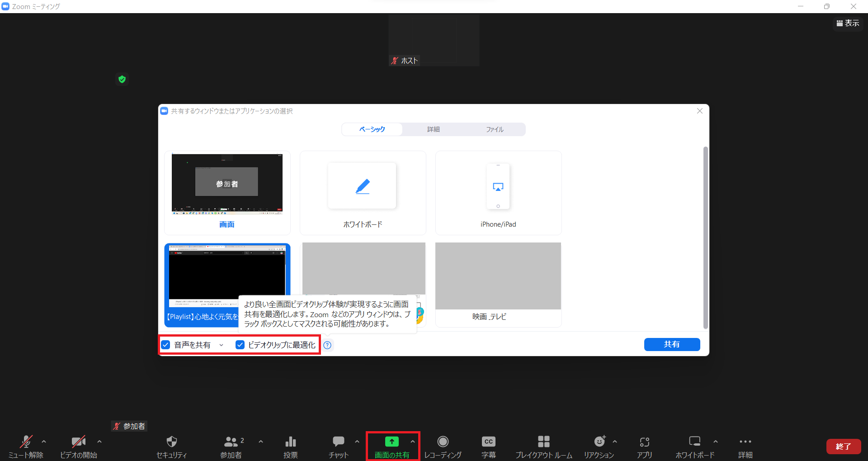Switch to the ファイル tab
The height and width of the screenshot is (461, 868).
pos(495,129)
